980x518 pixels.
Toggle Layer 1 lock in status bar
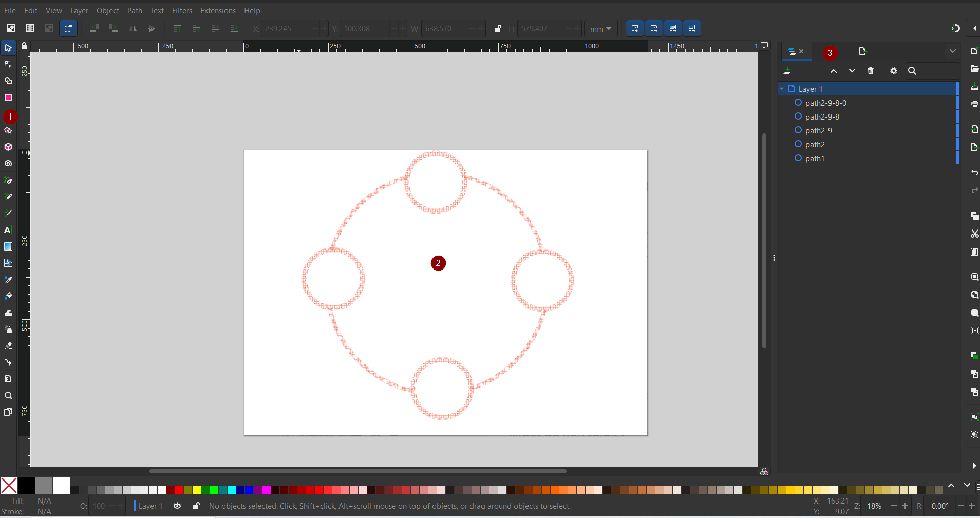(196, 506)
